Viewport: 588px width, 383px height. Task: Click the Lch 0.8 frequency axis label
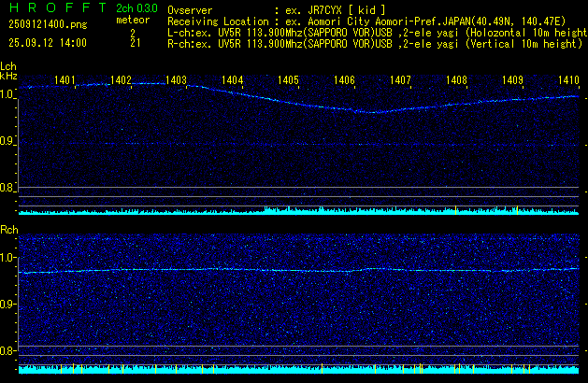point(7,188)
